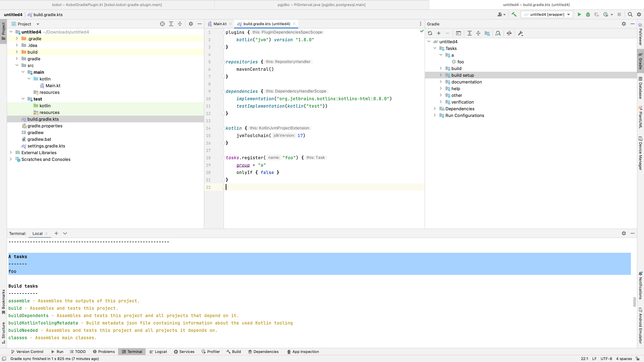Expand the Run Configurations node
Screen dimensions: 644x362
click(435, 115)
